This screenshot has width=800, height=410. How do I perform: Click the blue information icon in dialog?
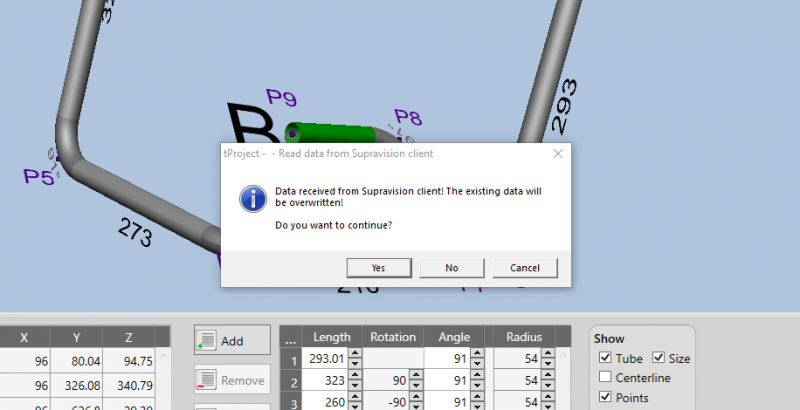click(x=253, y=198)
